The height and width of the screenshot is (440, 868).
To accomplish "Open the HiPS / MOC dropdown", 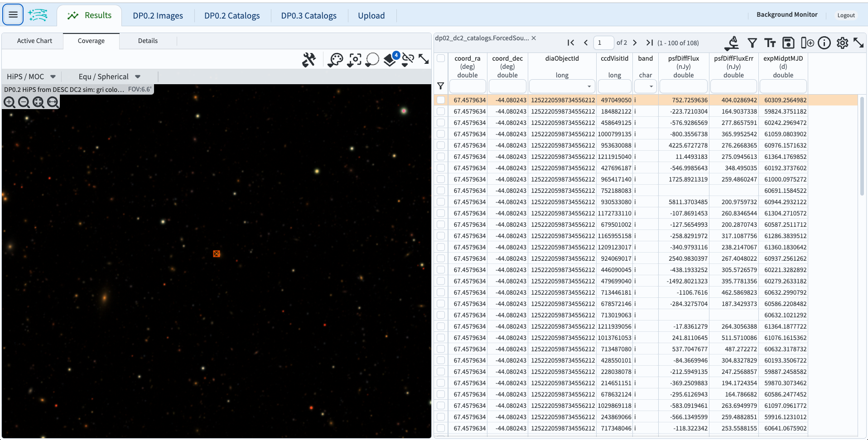I will click(30, 76).
